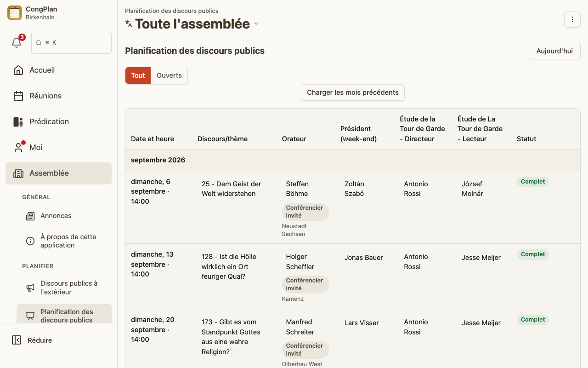The image size is (588, 368).
Task: Focus the search field
Action: coord(71,43)
